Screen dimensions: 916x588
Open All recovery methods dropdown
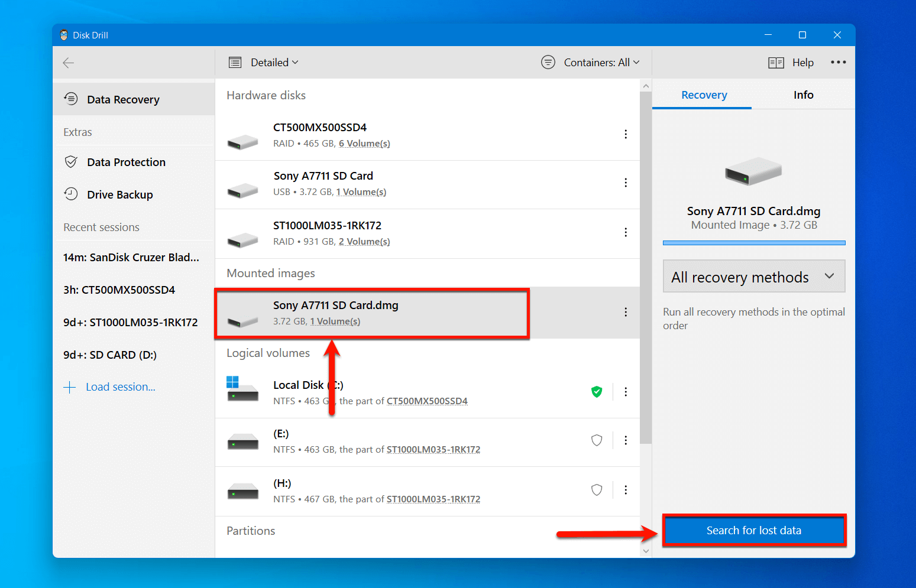click(x=754, y=276)
